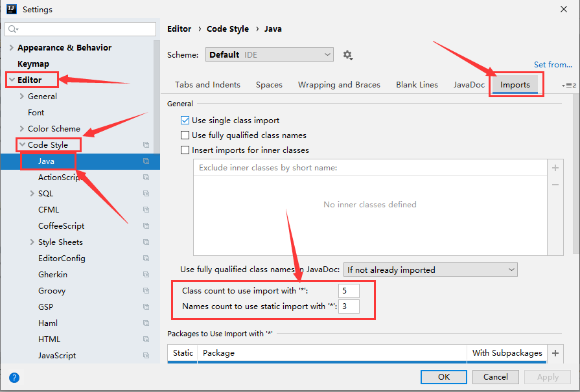The height and width of the screenshot is (392, 580).
Task: Click copy icon beside CoffeeScript
Action: tap(146, 226)
